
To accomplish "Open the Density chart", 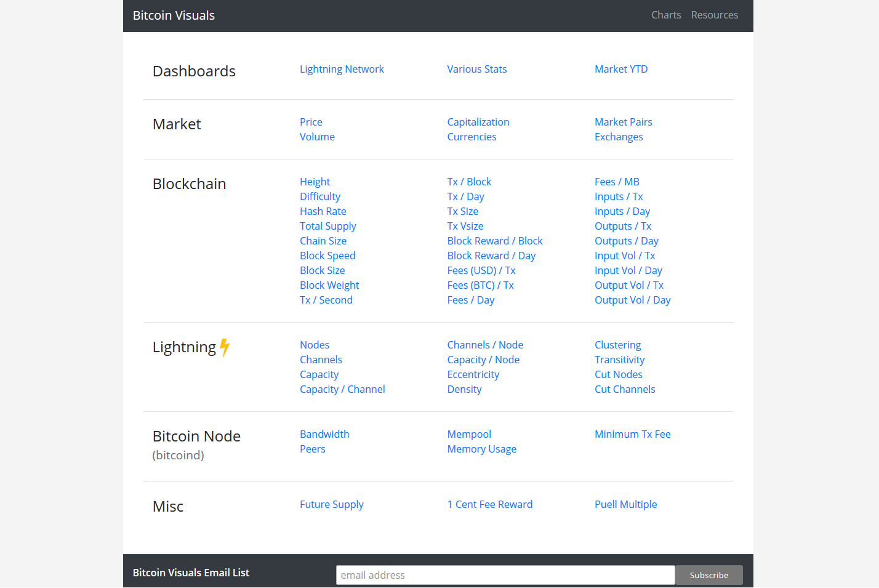I will coord(464,389).
